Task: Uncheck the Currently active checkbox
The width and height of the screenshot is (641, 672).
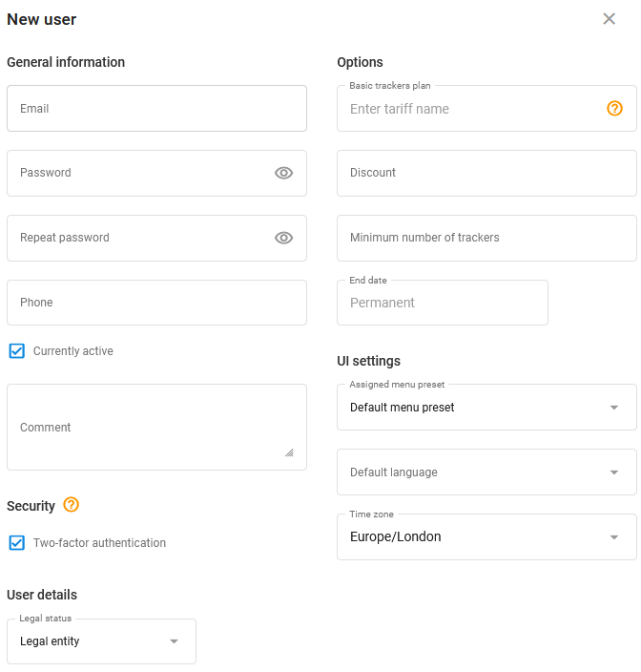Action: click(17, 351)
